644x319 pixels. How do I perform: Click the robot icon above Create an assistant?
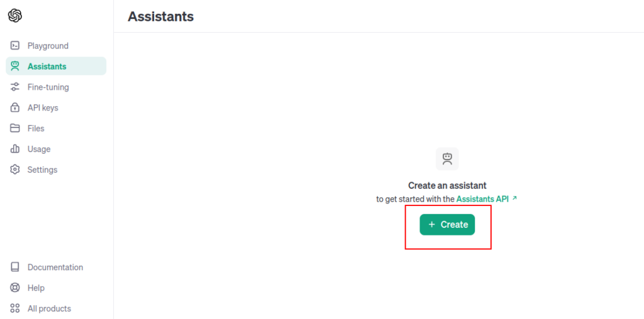(447, 159)
